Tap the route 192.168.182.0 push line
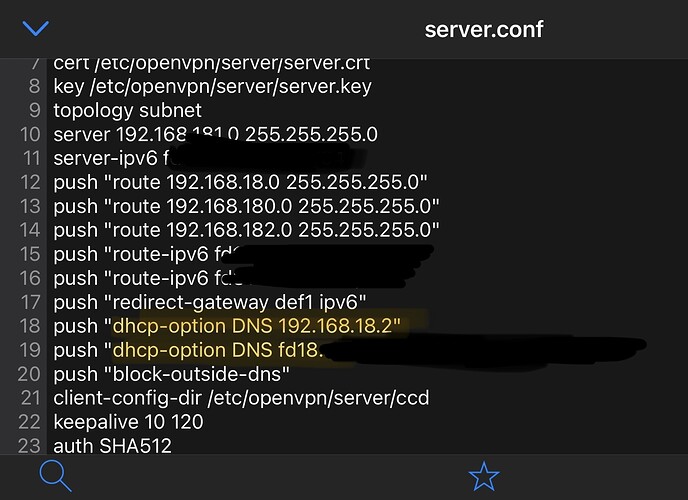This screenshot has height=500, width=688. 246,230
